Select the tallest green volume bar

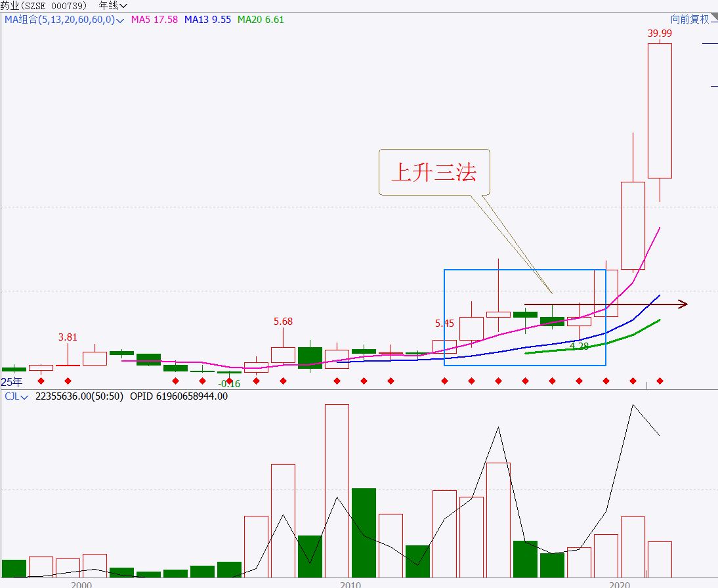coord(364,533)
